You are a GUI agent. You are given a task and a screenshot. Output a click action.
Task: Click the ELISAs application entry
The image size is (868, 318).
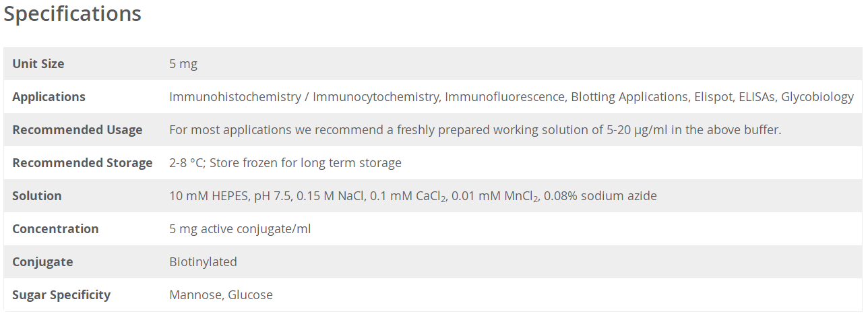tap(757, 97)
